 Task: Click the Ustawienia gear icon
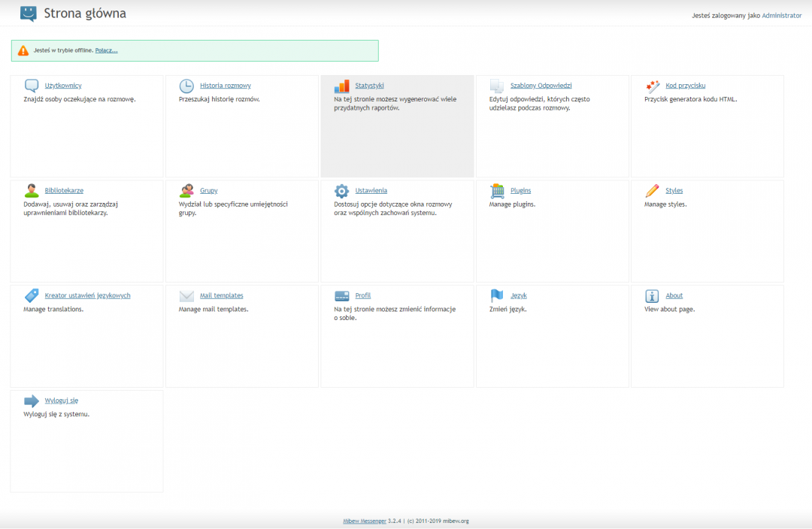(342, 191)
